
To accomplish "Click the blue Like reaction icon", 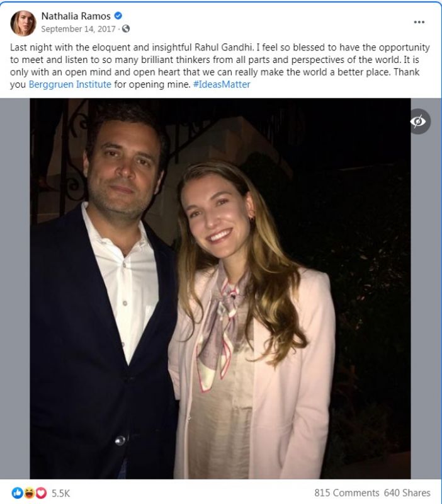I will click(x=18, y=493).
